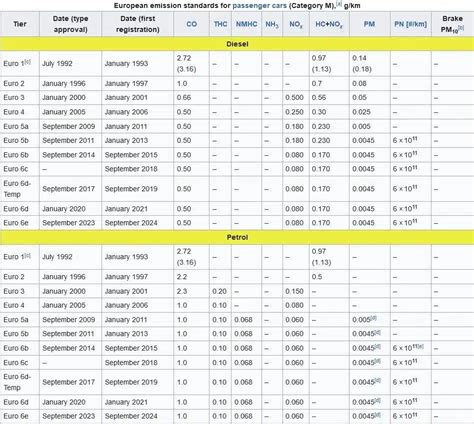Image resolution: width=474 pixels, height=424 pixels.
Task: Click the footnote marker after (Category M) in caption
Action: (339, 4)
